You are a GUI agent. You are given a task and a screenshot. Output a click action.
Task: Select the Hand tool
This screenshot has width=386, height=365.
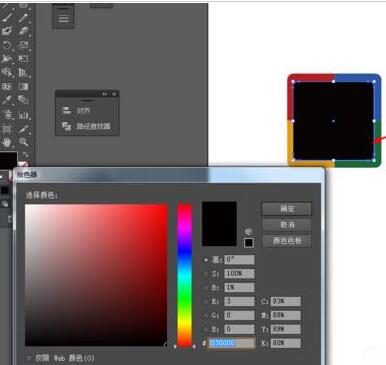coord(7,142)
